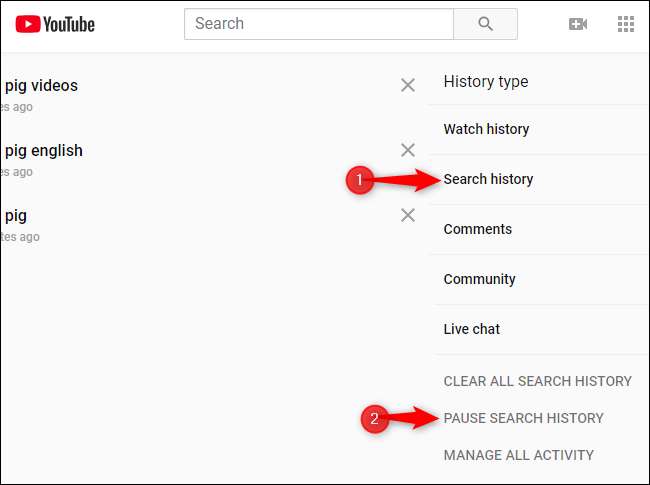This screenshot has width=650, height=485.
Task: Select the Search history option
Action: coord(489,179)
